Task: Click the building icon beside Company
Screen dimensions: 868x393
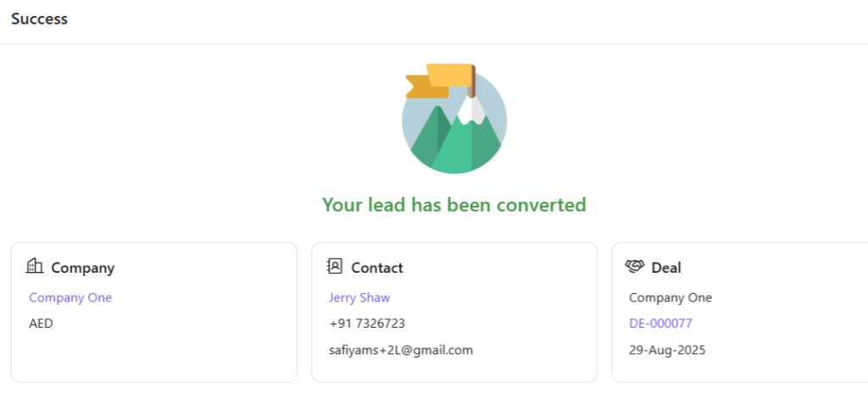Action: click(x=35, y=267)
